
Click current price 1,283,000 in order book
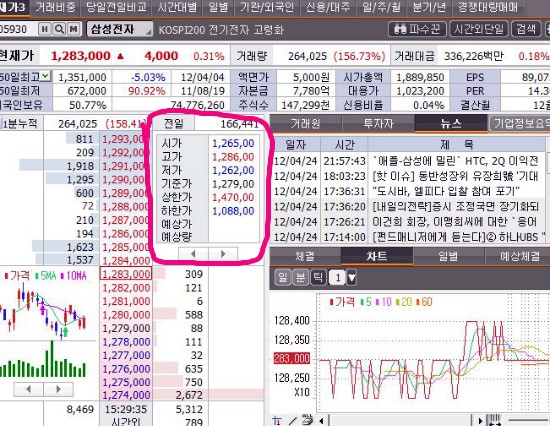click(x=126, y=274)
